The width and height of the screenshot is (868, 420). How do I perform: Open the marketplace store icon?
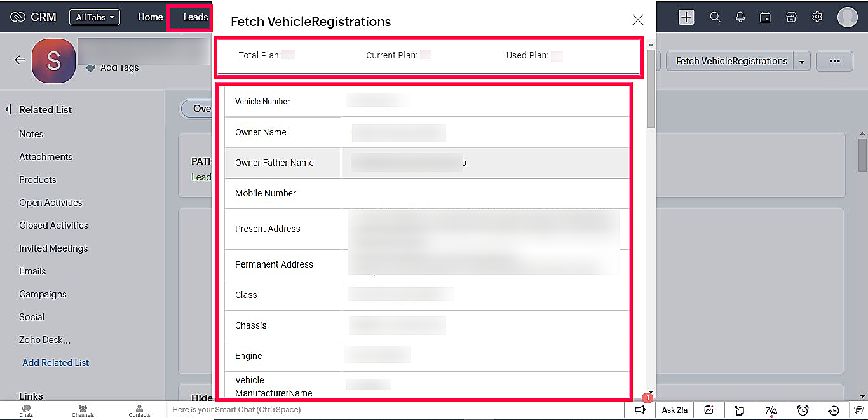pyautogui.click(x=792, y=17)
